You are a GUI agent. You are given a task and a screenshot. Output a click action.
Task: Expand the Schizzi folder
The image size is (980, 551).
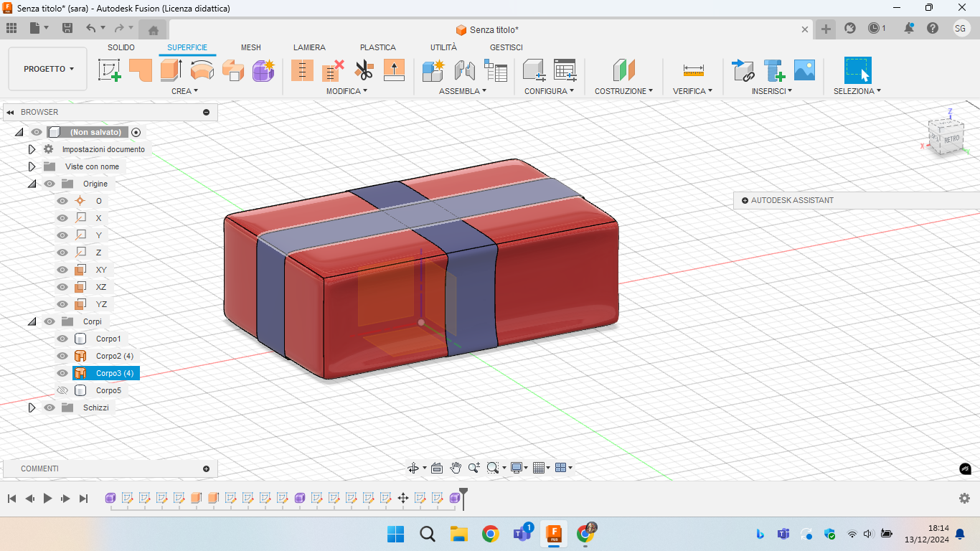32,408
